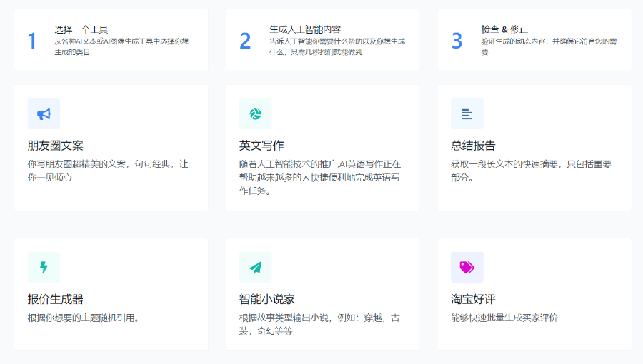Click step text starting 告诉人工智能你需要什么帮助

click(337, 46)
